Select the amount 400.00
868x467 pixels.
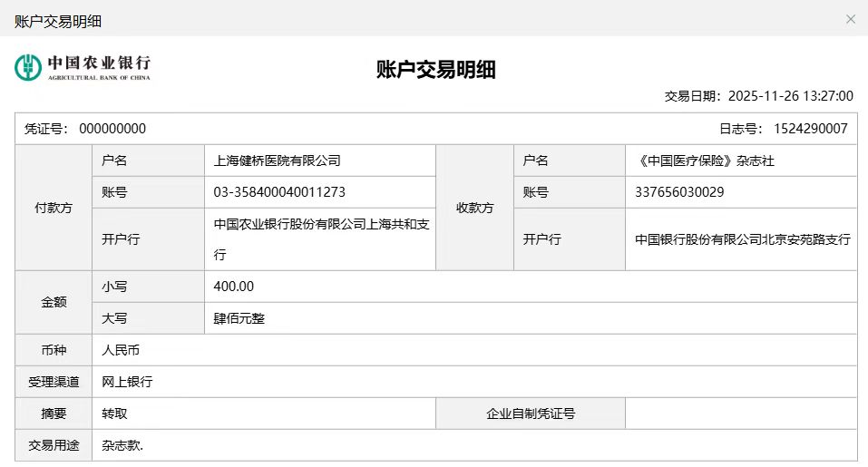coord(234,287)
